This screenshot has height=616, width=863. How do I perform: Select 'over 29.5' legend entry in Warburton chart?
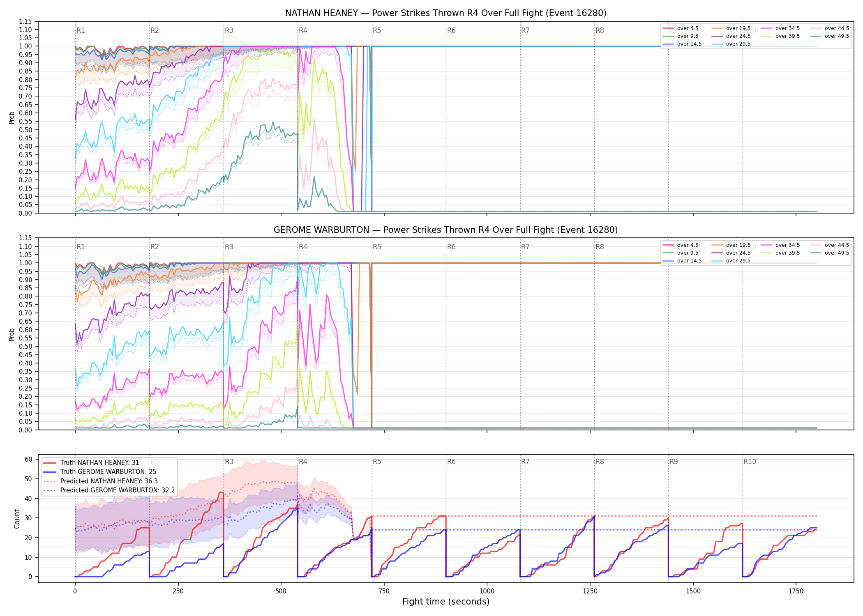point(731,261)
